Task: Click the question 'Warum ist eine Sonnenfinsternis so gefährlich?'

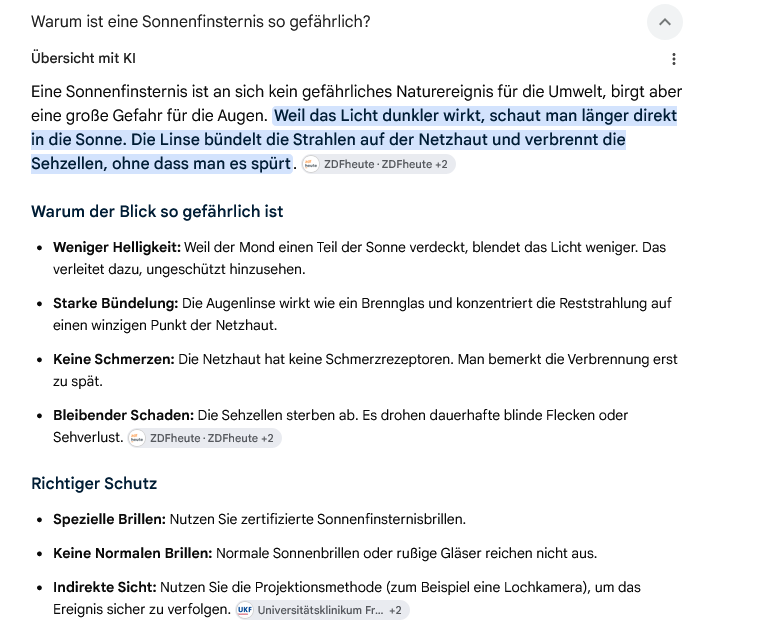Action: [201, 22]
